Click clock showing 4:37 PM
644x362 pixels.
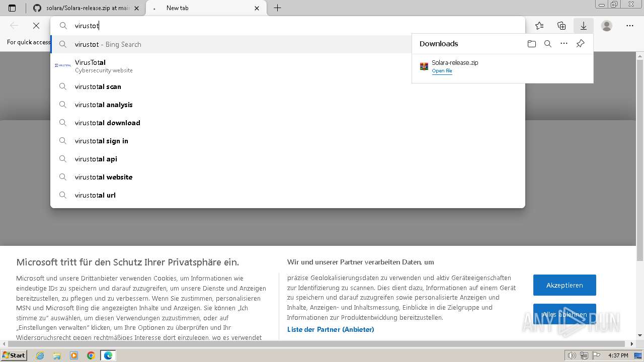[618, 355]
